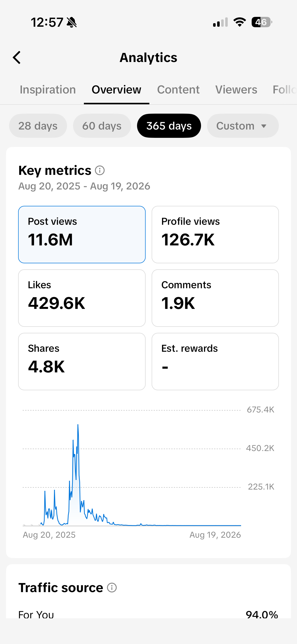Image resolution: width=297 pixels, height=644 pixels.
Task: Select the 28 days range
Action: click(x=38, y=126)
